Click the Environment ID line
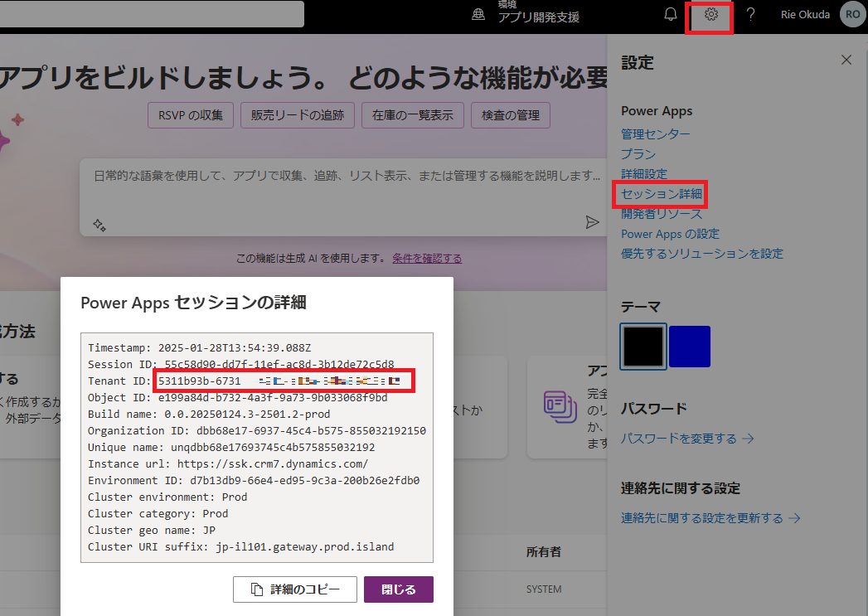 click(x=254, y=481)
